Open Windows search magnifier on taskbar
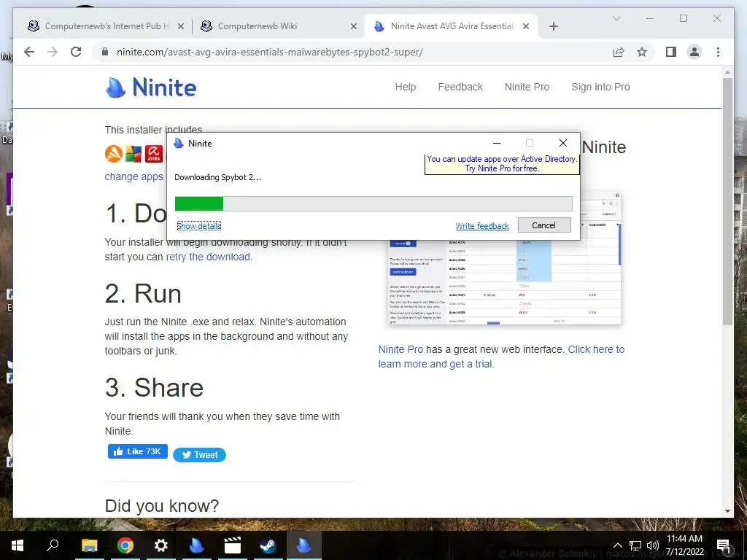The height and width of the screenshot is (560, 747). (x=53, y=545)
